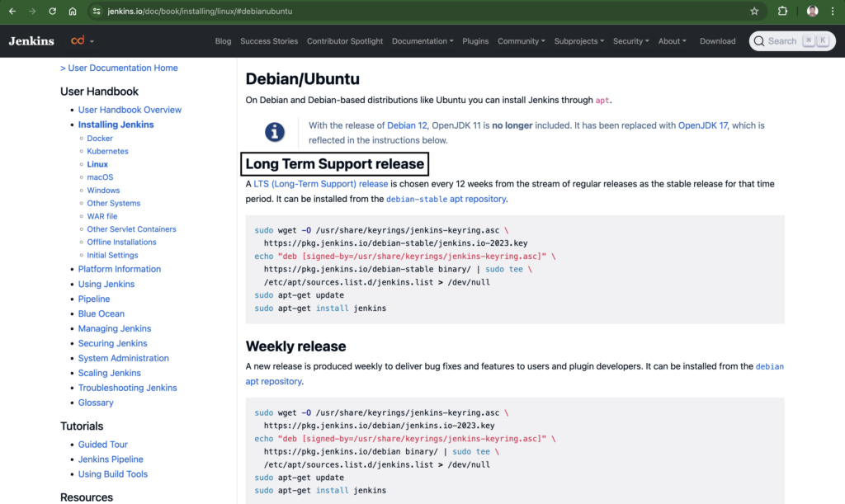The width and height of the screenshot is (845, 504).
Task: Open Securing Jenkins sidebar link
Action: pos(112,343)
